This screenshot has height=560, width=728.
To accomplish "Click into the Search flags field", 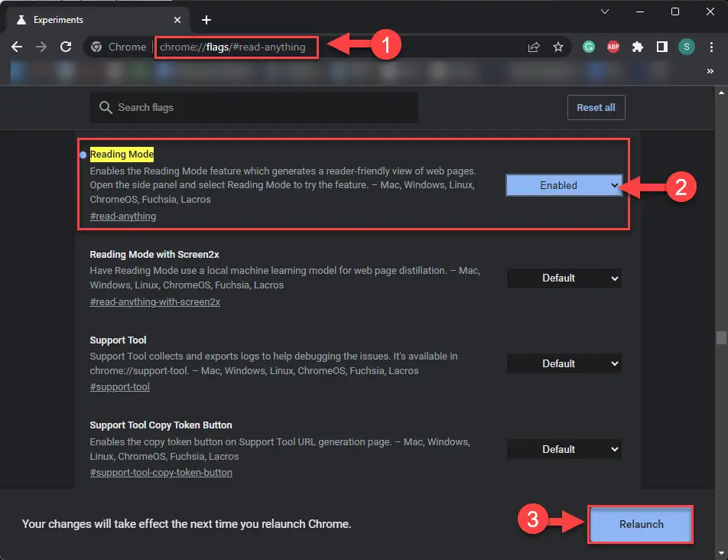I will click(x=260, y=108).
